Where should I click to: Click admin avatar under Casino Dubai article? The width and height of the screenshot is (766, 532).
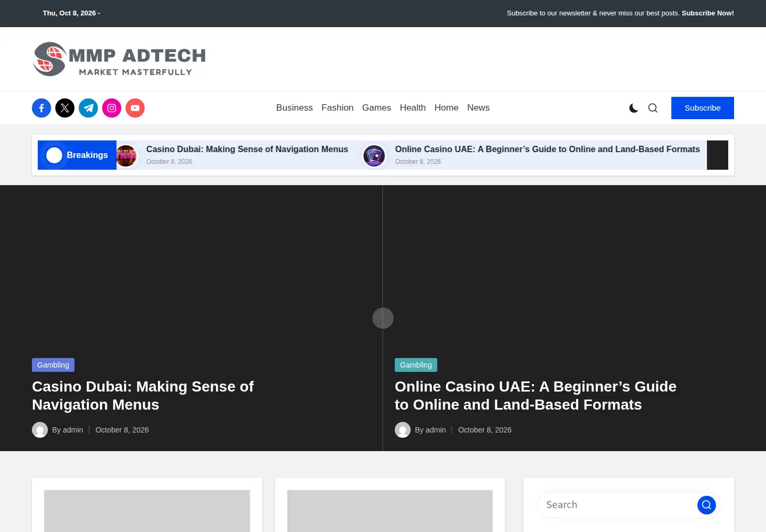pyautogui.click(x=40, y=430)
